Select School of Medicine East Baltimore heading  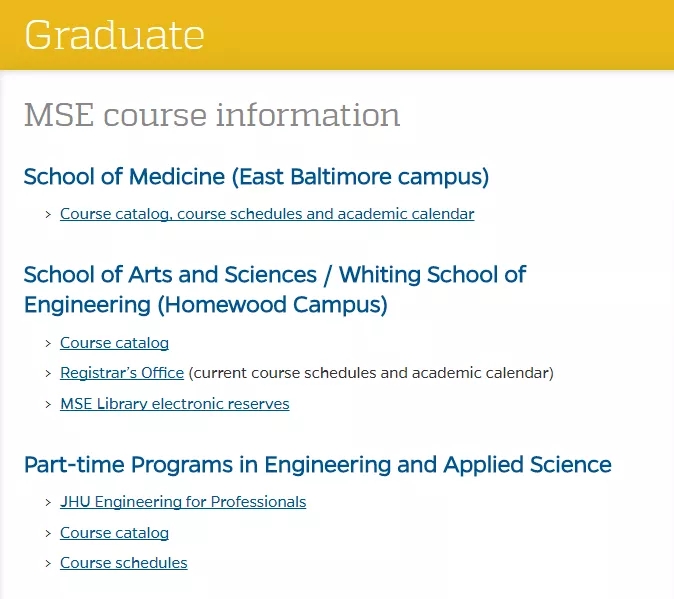pyautogui.click(x=257, y=177)
